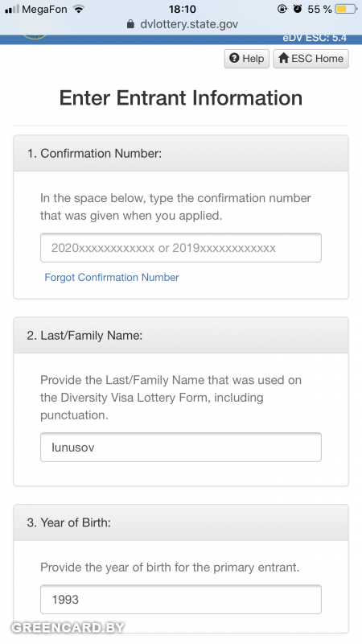362x644 pixels.
Task: Click the Year of Birth section header
Action: click(x=181, y=522)
